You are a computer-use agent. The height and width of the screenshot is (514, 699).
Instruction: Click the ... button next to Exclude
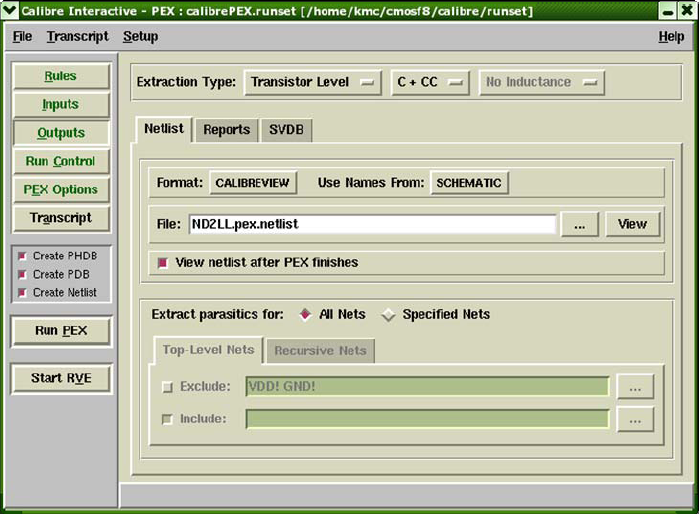click(x=635, y=387)
